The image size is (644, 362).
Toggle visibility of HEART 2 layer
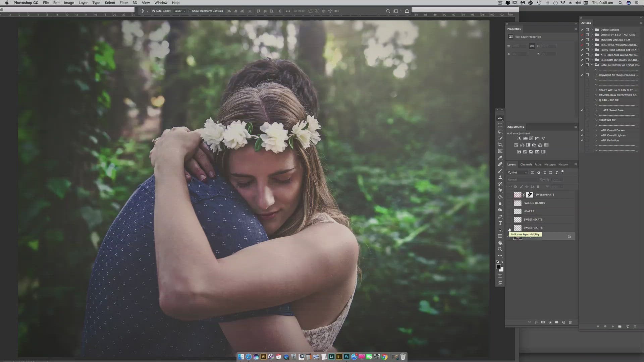point(509,212)
